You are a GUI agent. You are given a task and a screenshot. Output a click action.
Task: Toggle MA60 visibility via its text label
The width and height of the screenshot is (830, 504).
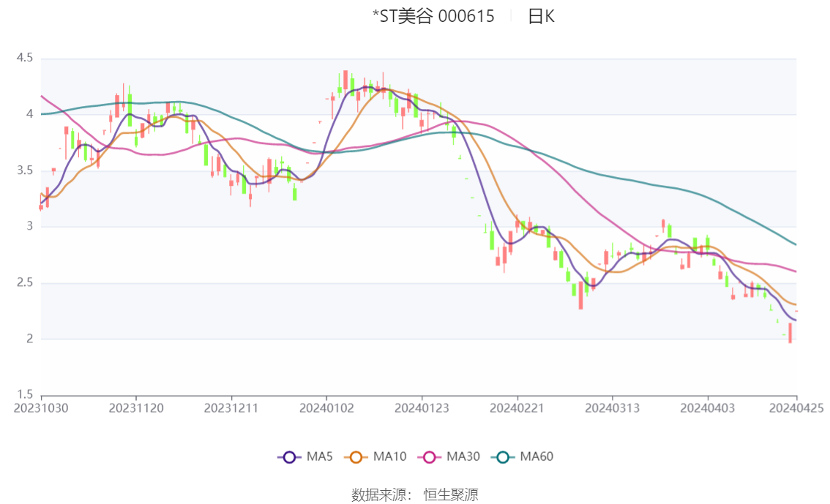(536, 457)
